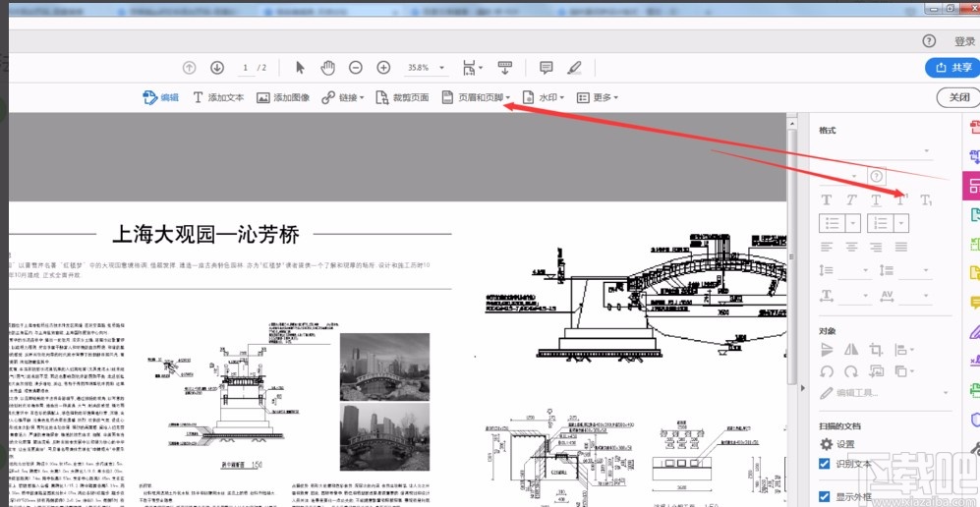This screenshot has height=507, width=980.
Task: Select the highlighter pen tool
Action: [574, 68]
